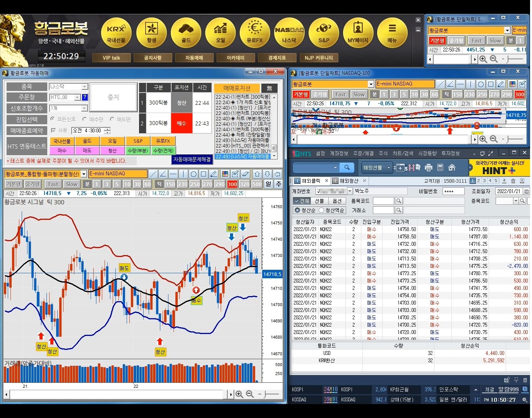Select the eraser tool in main chart
Screen dimensions: 532x418
tap(245, 174)
